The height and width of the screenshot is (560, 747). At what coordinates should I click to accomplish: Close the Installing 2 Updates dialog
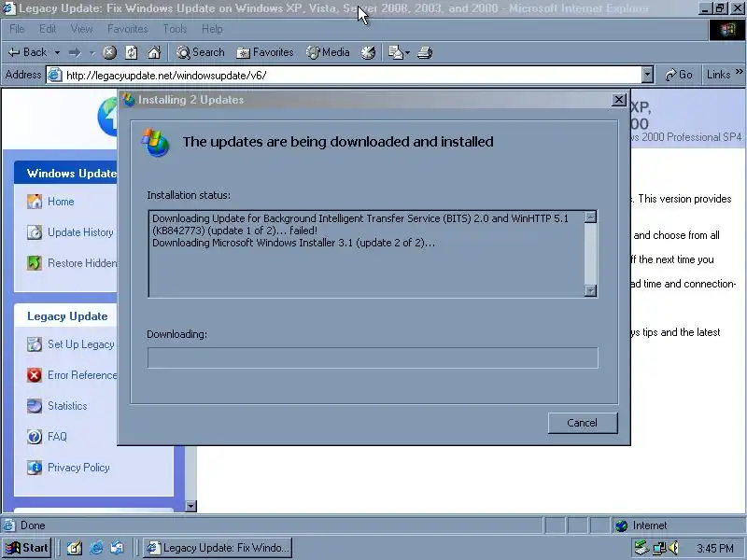(x=618, y=100)
